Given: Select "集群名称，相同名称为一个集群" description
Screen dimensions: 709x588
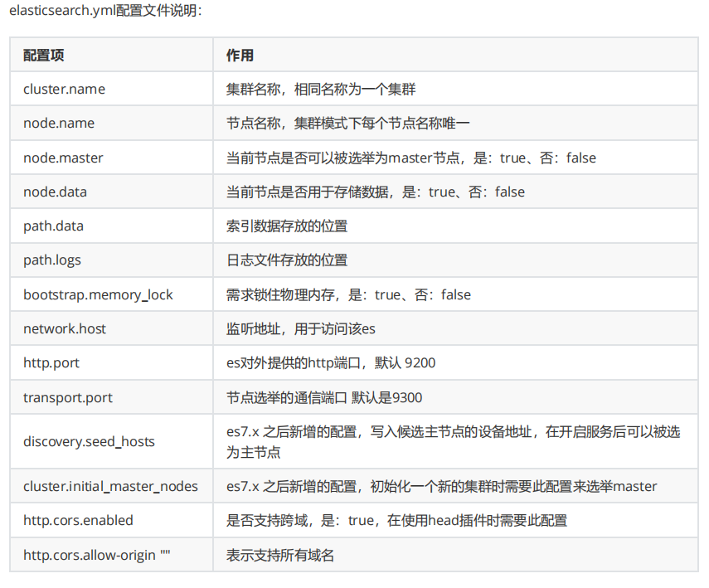Looking at the screenshot, I should coord(321,89).
